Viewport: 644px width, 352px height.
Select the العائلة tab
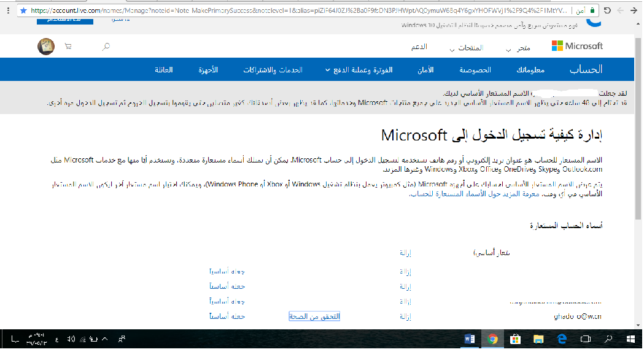click(x=164, y=70)
